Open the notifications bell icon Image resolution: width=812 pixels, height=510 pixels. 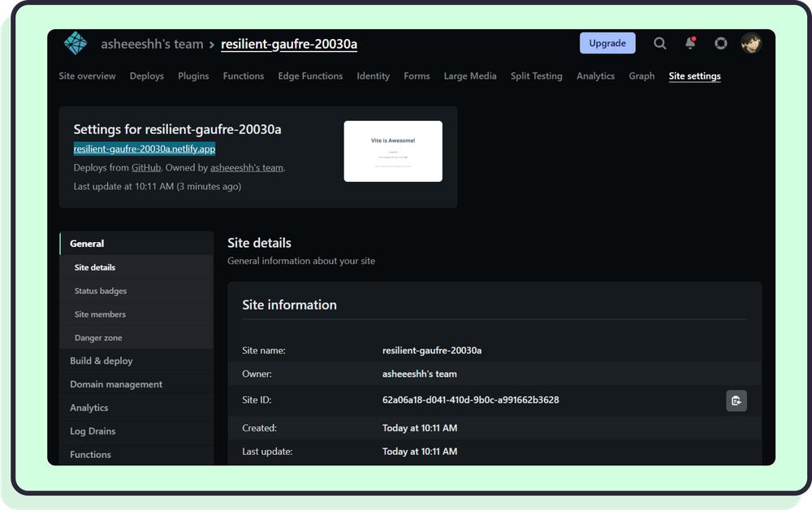click(690, 44)
